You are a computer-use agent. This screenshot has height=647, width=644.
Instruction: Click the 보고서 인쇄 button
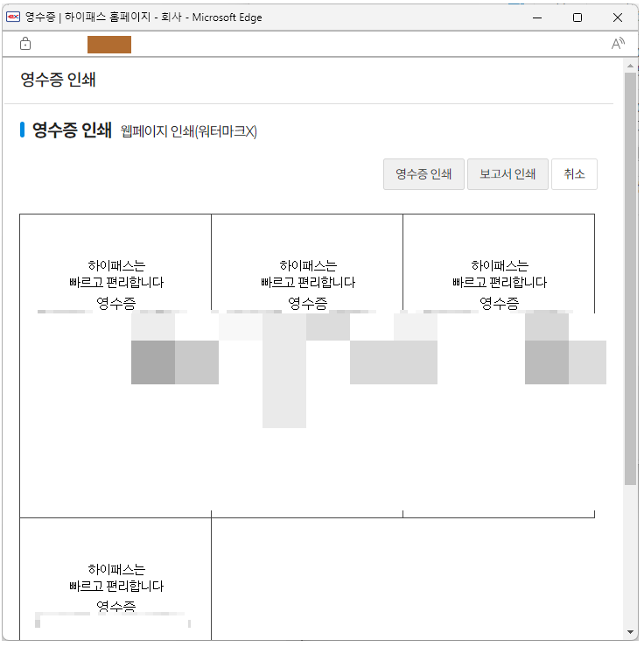pos(510,175)
